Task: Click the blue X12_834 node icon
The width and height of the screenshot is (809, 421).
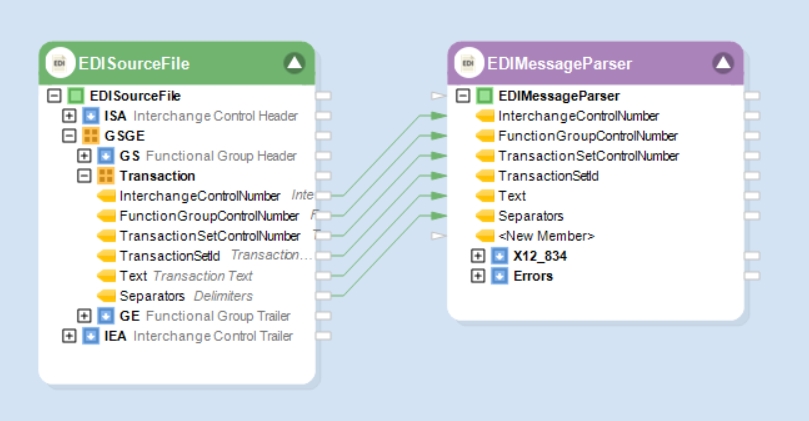Action: tap(499, 256)
